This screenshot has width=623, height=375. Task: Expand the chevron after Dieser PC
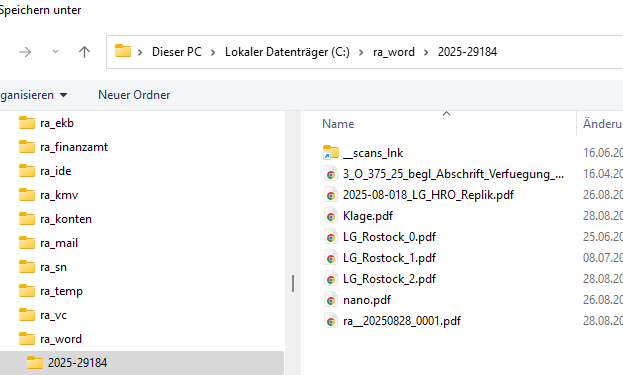click(213, 52)
